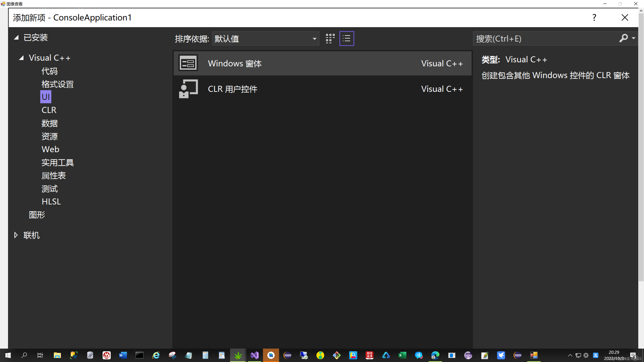Open File Explorer from the taskbar

tap(57, 355)
